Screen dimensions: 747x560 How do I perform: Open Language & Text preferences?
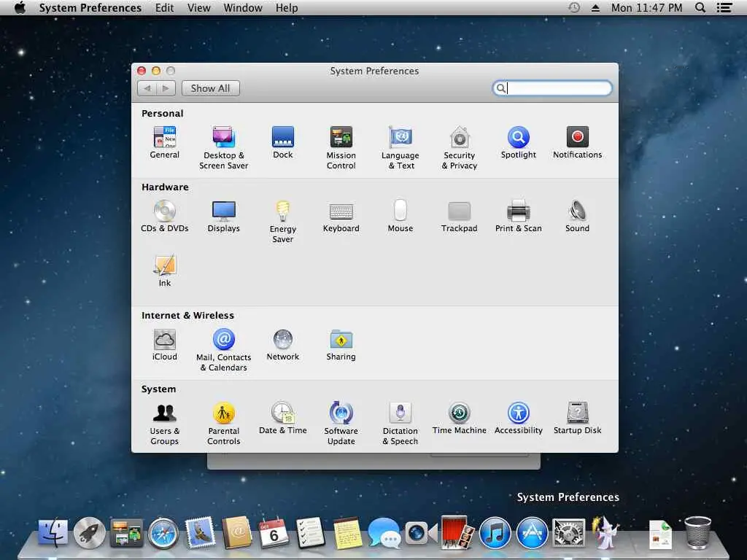400,147
